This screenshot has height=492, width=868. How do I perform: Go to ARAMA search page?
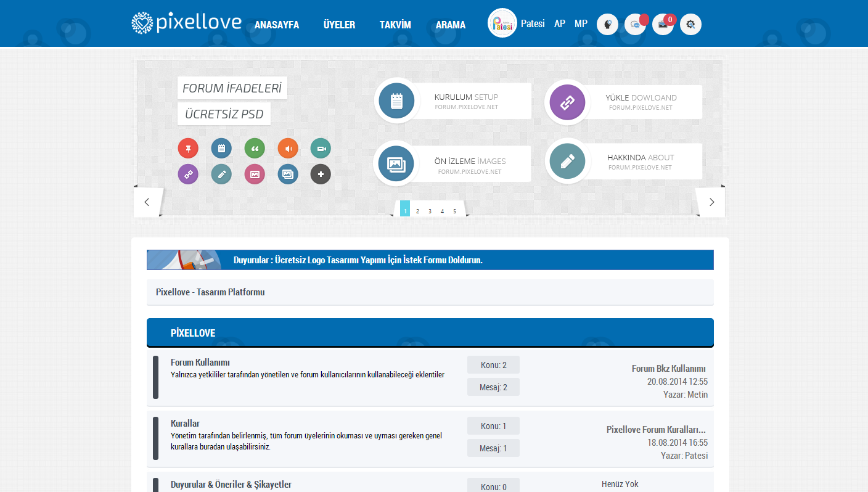[x=451, y=25]
